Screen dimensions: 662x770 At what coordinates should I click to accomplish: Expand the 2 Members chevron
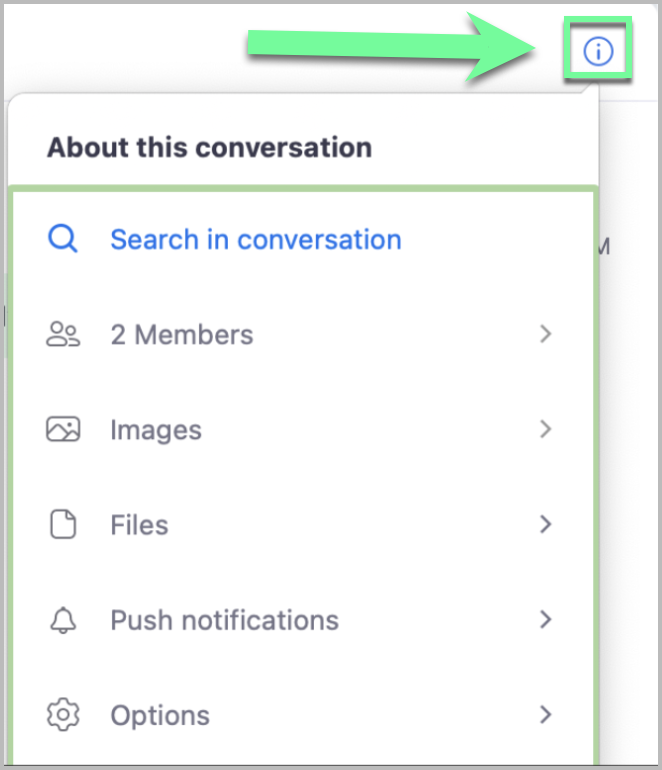(x=546, y=334)
